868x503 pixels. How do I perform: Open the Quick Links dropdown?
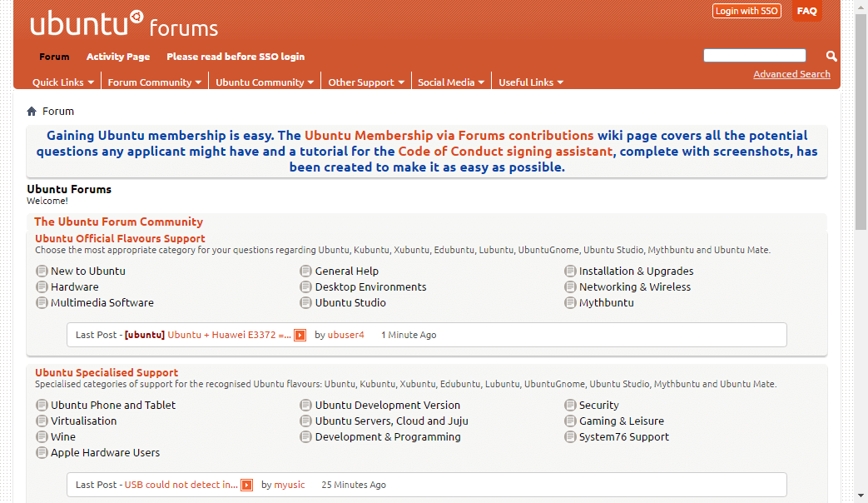63,82
